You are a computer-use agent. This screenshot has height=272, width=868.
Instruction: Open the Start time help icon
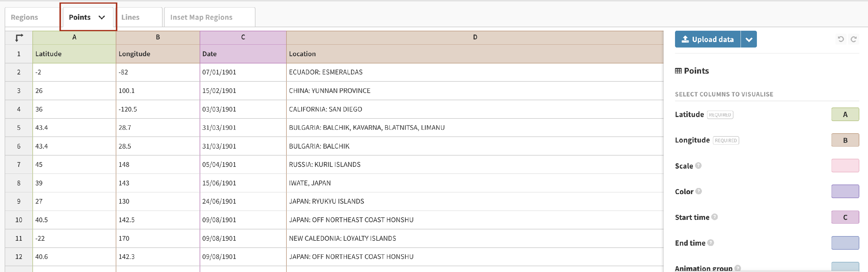(x=714, y=217)
